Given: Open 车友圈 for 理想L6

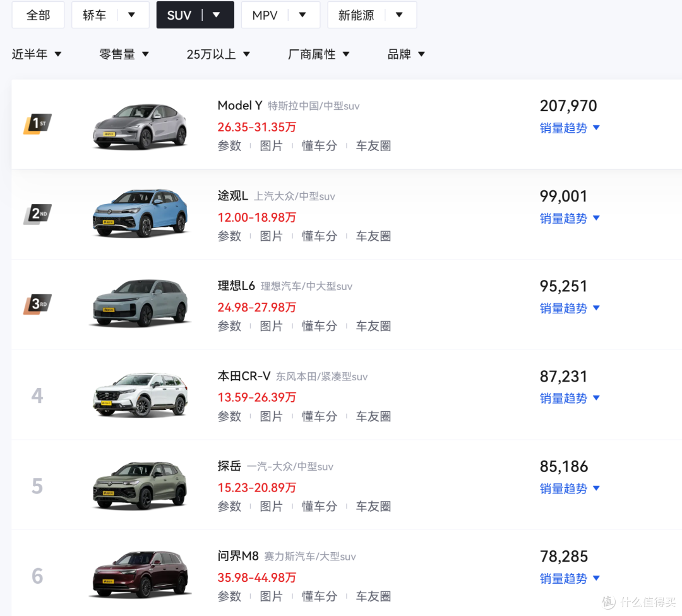Looking at the screenshot, I should click(373, 326).
